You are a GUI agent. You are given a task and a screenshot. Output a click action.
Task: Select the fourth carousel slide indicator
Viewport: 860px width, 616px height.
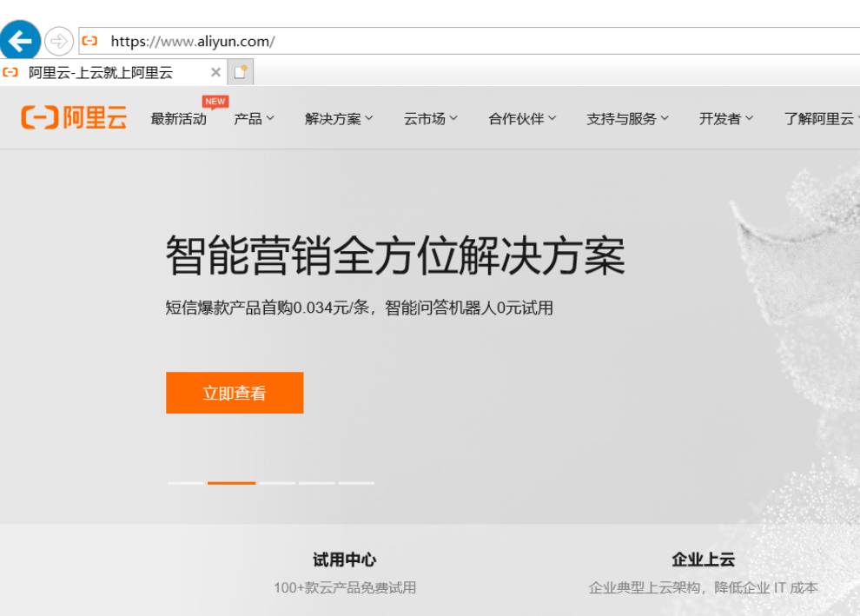pos(317,483)
